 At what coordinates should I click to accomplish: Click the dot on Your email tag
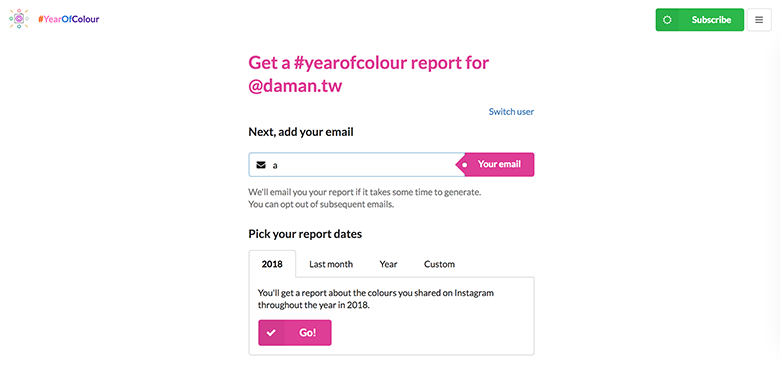[x=465, y=165]
